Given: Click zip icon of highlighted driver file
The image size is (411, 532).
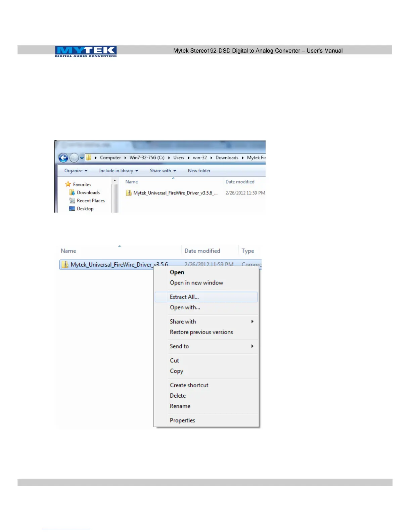Looking at the screenshot, I should point(65,265).
